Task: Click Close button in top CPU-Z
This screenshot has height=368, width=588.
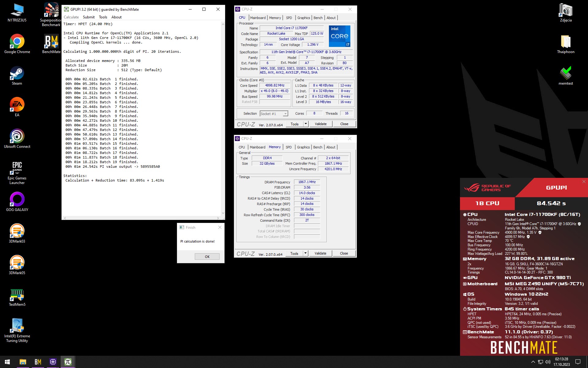Action: click(x=344, y=124)
